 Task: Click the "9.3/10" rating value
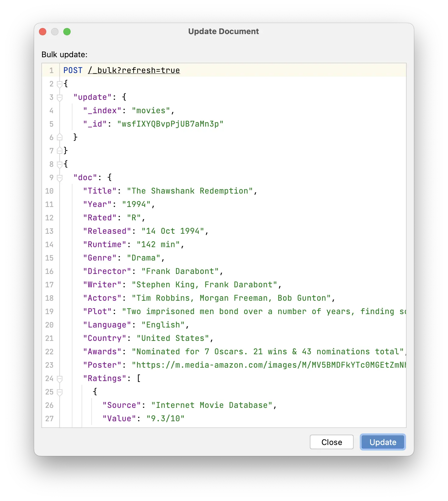(x=166, y=419)
